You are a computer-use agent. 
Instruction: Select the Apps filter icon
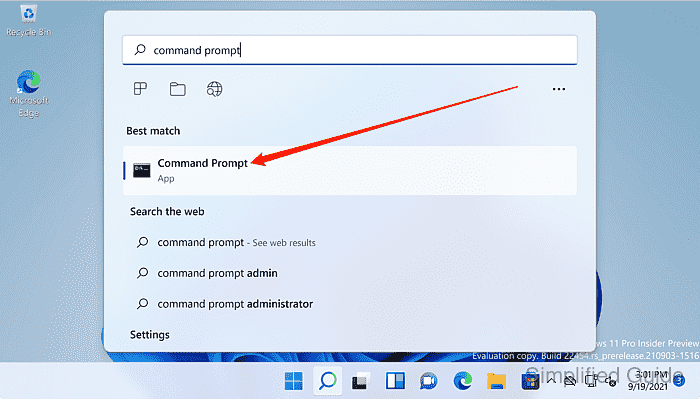(x=140, y=89)
